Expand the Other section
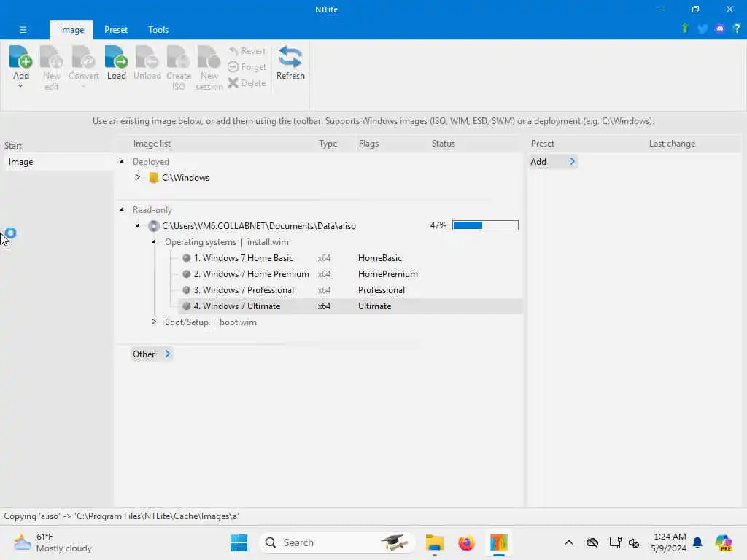The height and width of the screenshot is (560, 747). [152, 354]
